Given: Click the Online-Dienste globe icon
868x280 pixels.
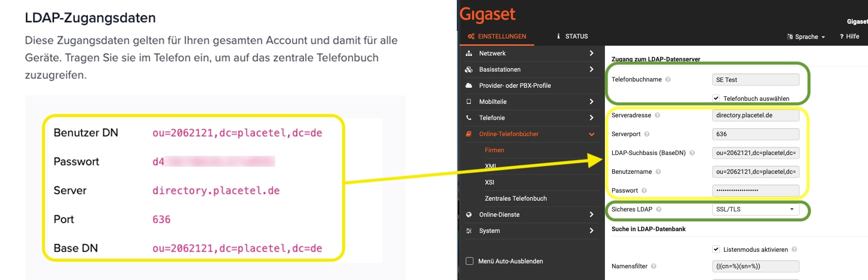Looking at the screenshot, I should (x=469, y=215).
